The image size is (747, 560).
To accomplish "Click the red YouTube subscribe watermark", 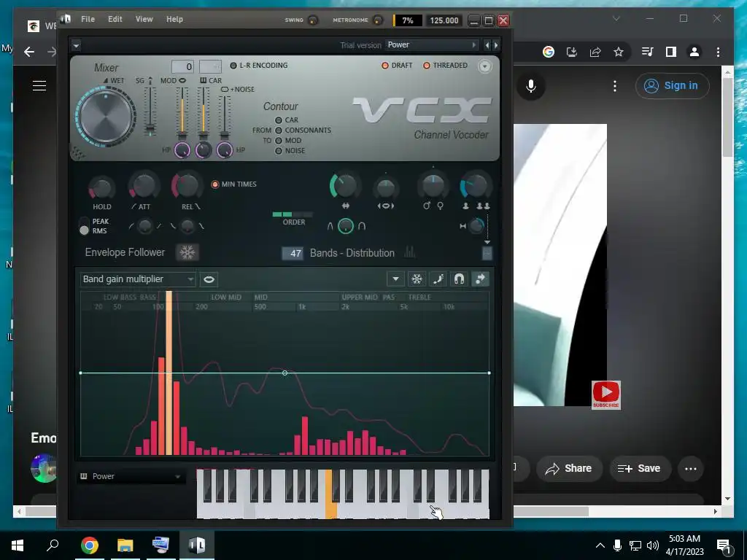I will (606, 394).
